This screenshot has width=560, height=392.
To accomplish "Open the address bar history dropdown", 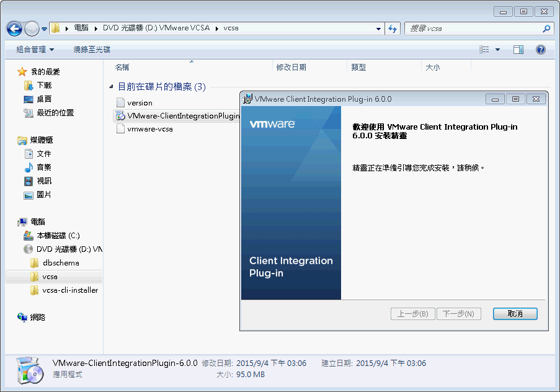I will coord(378,29).
